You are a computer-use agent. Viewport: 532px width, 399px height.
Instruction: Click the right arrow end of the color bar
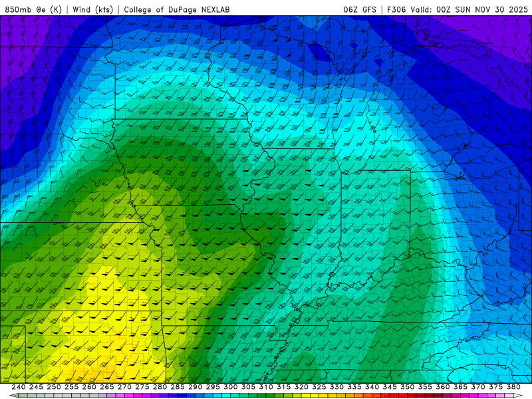(519, 396)
